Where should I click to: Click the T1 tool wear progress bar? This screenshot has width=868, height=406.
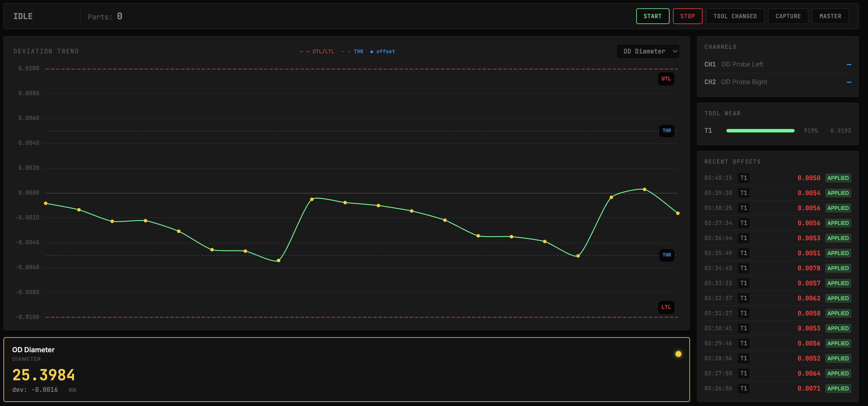click(x=760, y=130)
